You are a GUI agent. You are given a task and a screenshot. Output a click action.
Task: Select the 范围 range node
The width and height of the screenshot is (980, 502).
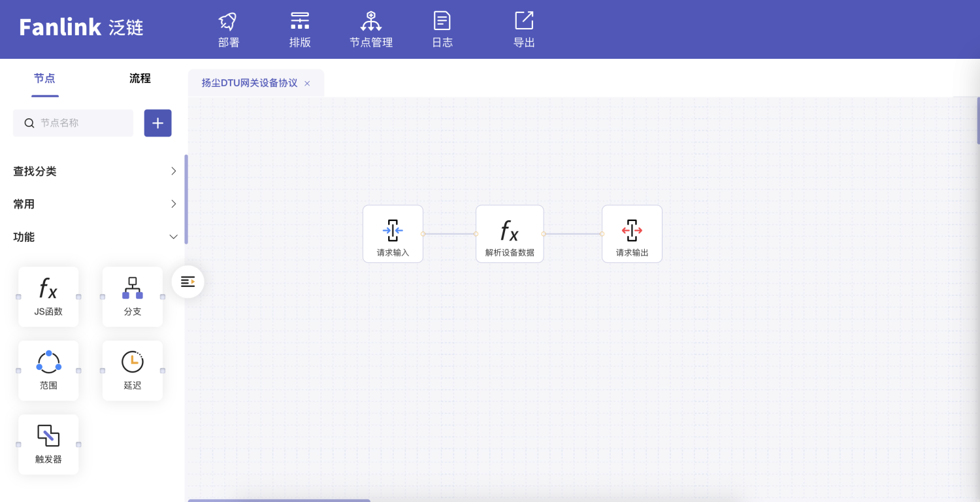[48, 370]
